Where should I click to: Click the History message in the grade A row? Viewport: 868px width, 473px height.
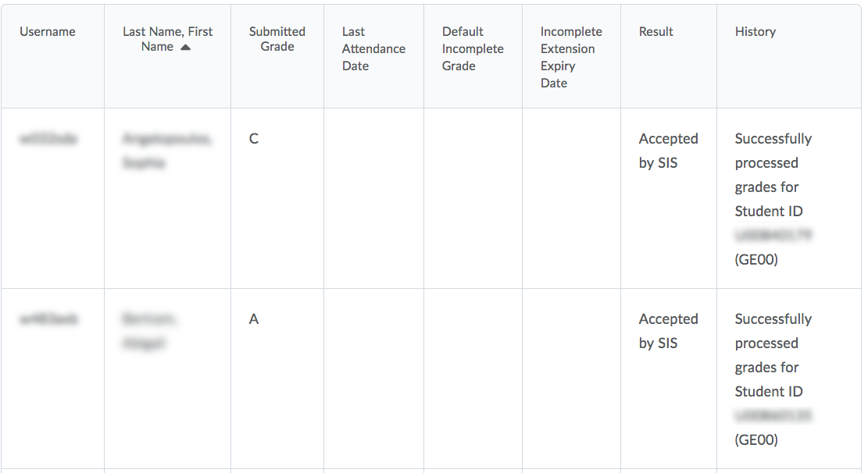pyautogui.click(x=773, y=379)
